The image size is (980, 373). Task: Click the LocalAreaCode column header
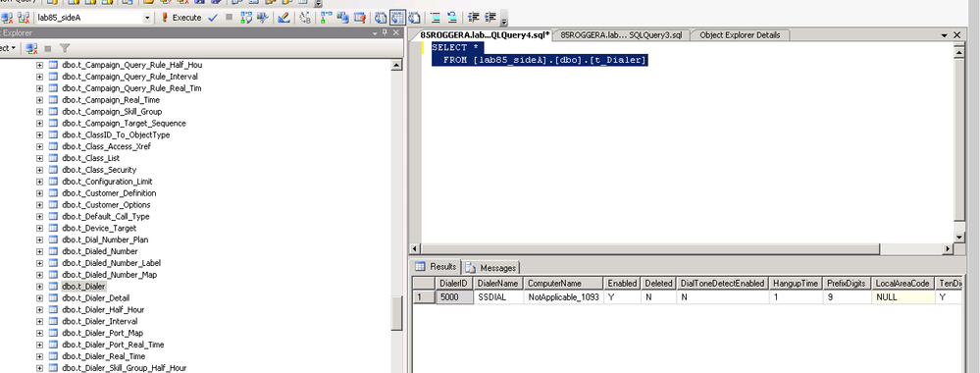click(903, 284)
